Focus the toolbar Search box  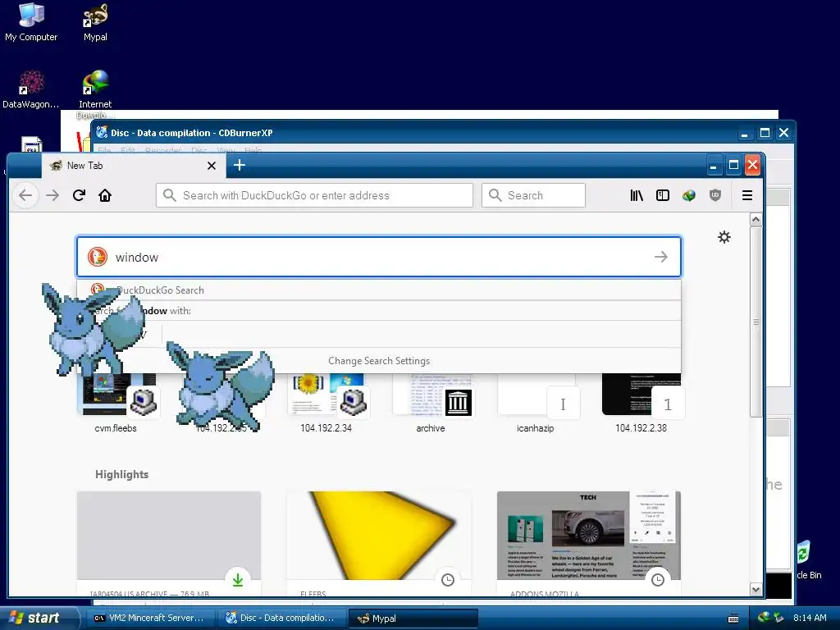pyautogui.click(x=533, y=195)
